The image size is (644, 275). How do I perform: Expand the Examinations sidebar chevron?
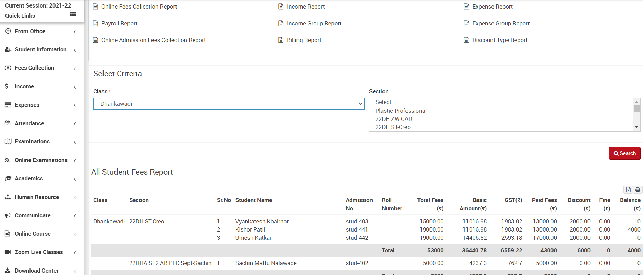point(75,142)
